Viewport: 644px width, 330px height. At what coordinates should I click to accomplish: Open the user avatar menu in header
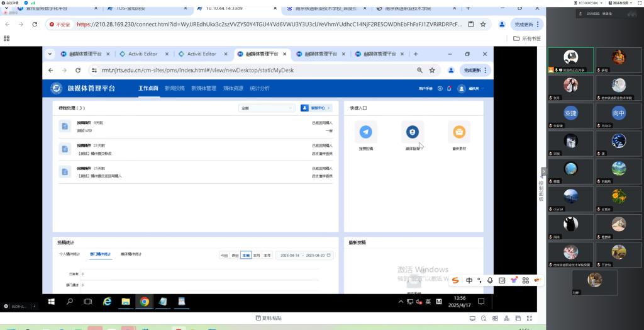[x=461, y=88]
